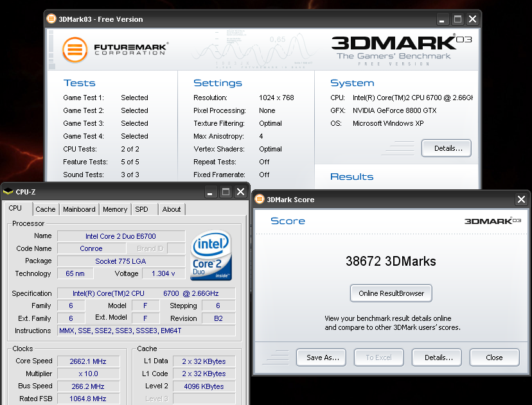Open the Memory tab in CPU-Z
The width and height of the screenshot is (532, 405).
click(115, 209)
